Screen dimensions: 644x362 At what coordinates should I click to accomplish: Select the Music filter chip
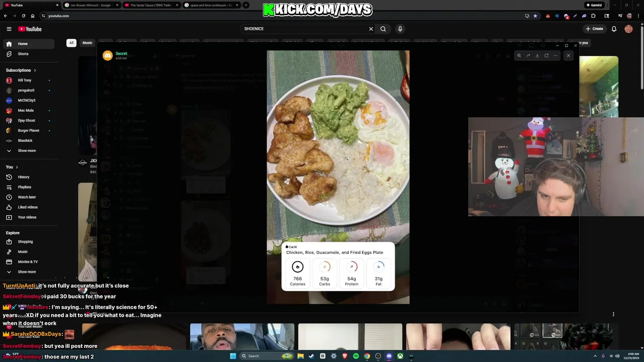pos(88,43)
